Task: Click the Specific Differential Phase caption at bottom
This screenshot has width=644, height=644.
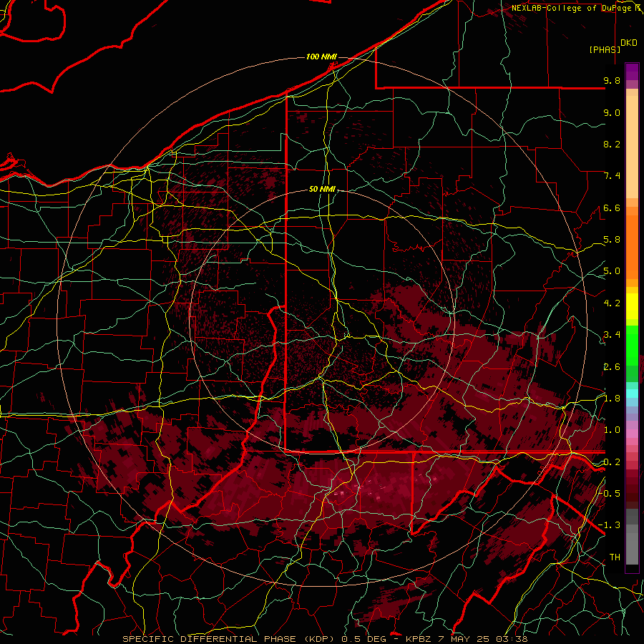Action: pos(325,639)
